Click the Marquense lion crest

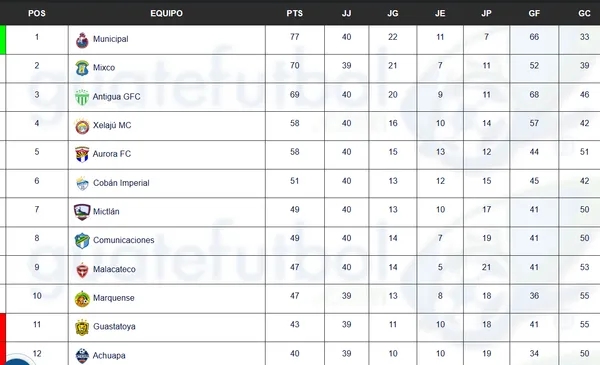(82, 299)
